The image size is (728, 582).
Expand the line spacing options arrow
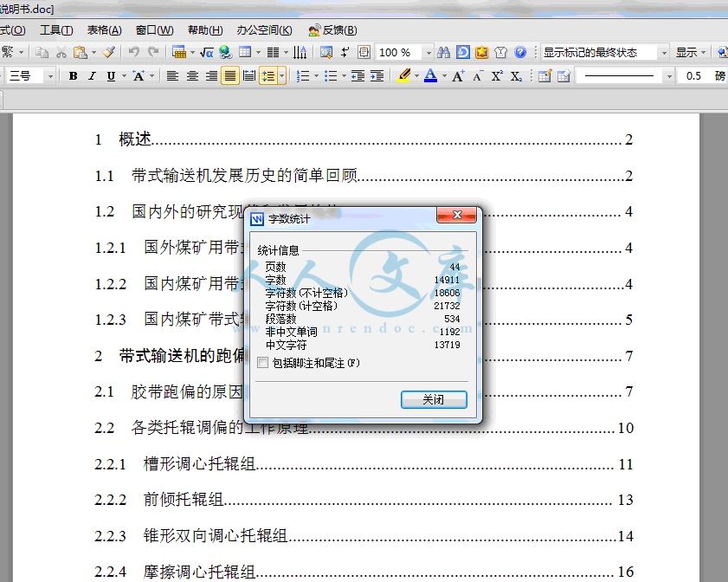coord(281,75)
